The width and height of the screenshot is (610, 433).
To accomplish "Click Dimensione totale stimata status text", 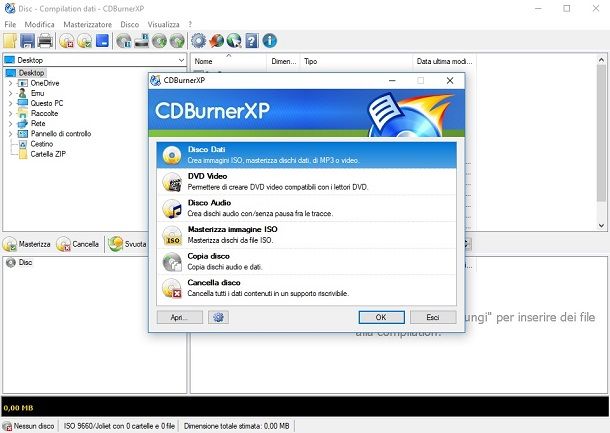I will (x=237, y=426).
